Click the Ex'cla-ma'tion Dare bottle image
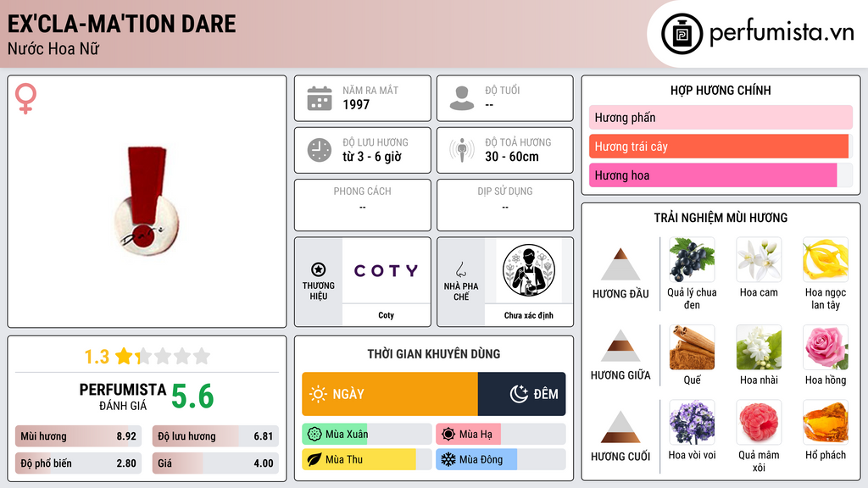The height and width of the screenshot is (488, 868). [147, 202]
